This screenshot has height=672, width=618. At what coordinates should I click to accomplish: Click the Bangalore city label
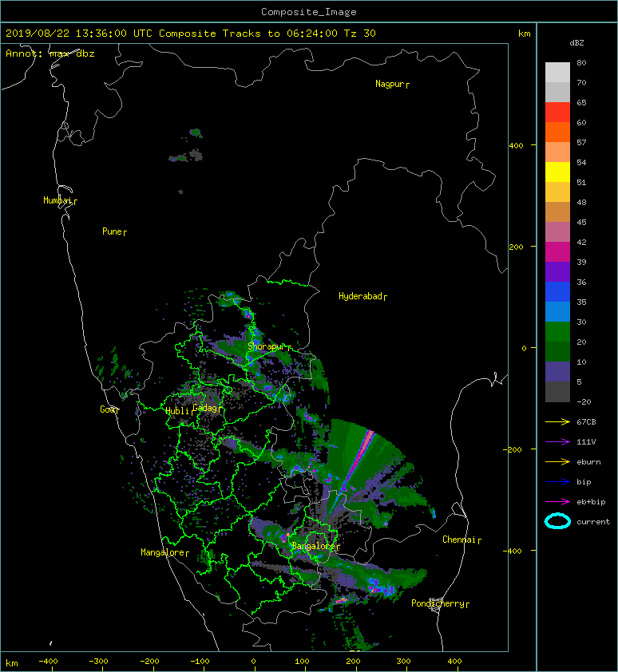click(313, 546)
